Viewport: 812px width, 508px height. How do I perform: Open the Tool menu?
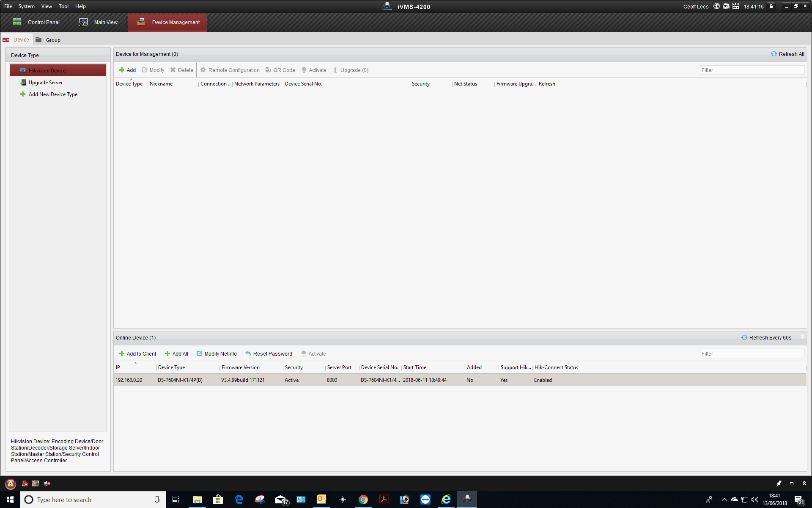63,6
